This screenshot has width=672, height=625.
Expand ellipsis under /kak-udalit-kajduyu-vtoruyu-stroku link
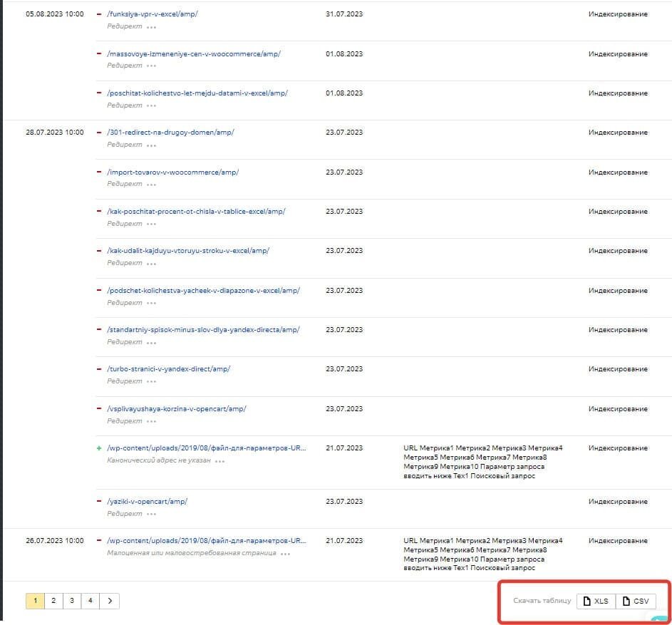click(151, 264)
